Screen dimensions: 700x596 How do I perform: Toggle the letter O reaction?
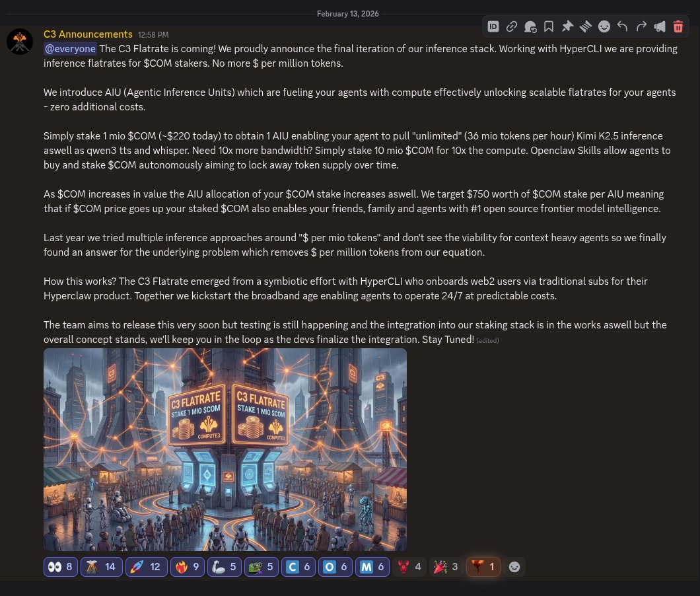[335, 567]
